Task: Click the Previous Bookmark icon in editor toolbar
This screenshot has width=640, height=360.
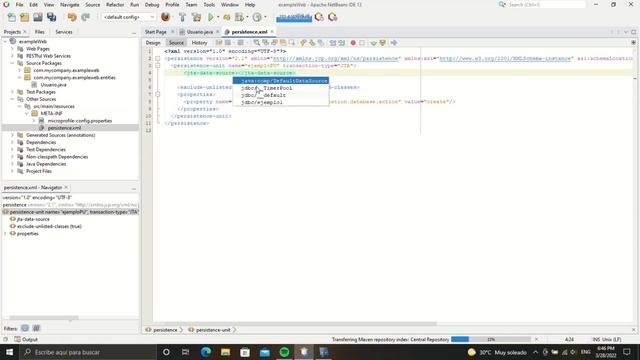Action: (303, 42)
